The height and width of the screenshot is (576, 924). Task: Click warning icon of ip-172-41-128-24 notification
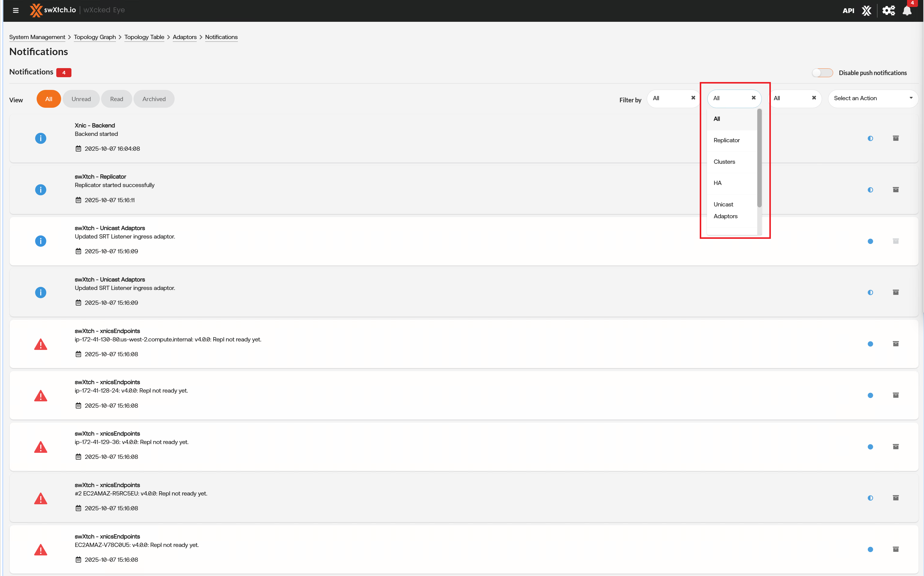tap(40, 396)
